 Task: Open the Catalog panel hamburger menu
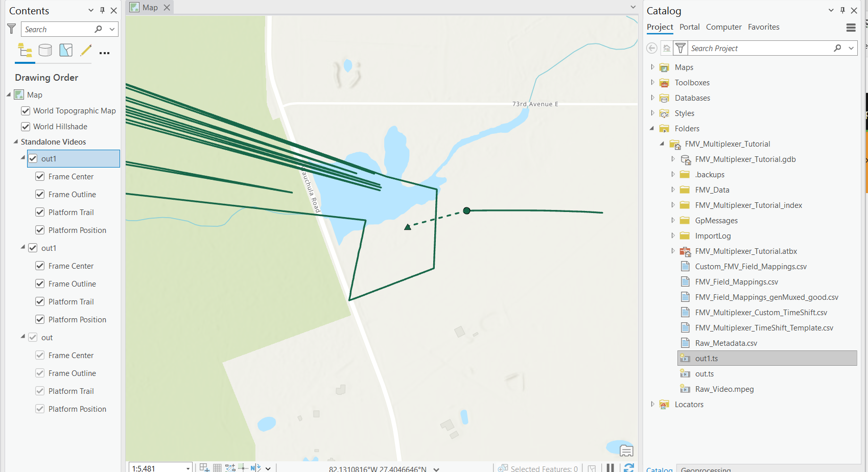(851, 28)
